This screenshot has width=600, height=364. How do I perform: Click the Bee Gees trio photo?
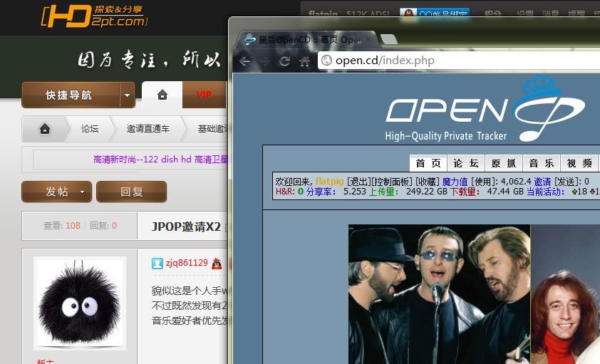point(439,294)
